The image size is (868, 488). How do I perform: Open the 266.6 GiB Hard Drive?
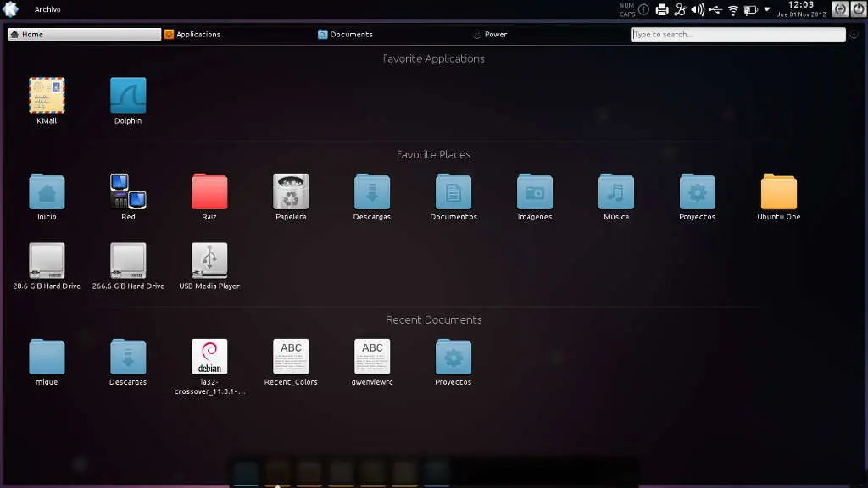click(128, 266)
